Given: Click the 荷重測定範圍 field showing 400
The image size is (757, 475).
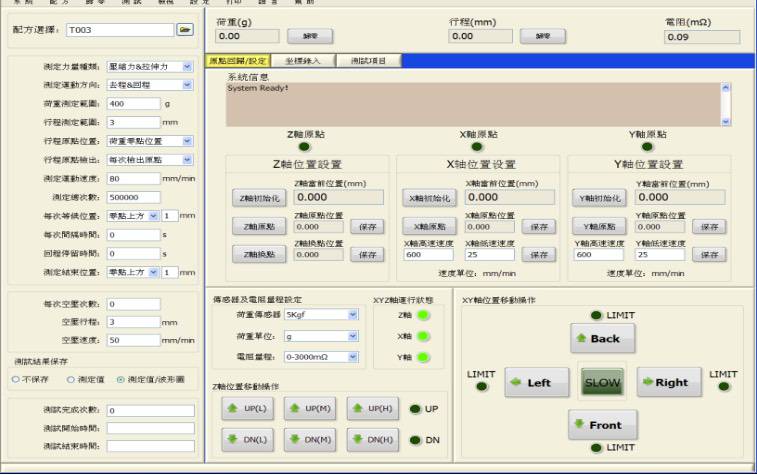Looking at the screenshot, I should (134, 104).
